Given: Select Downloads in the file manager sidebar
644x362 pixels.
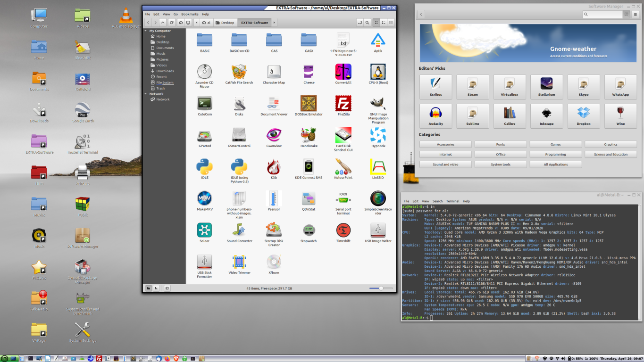Looking at the screenshot, I should coord(165,71).
